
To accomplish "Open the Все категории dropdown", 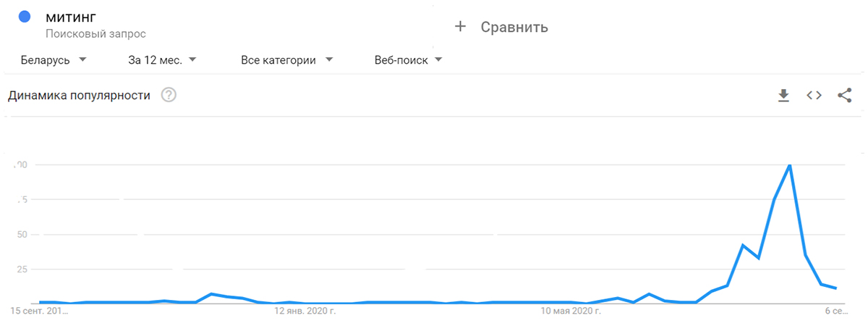I will tap(287, 60).
